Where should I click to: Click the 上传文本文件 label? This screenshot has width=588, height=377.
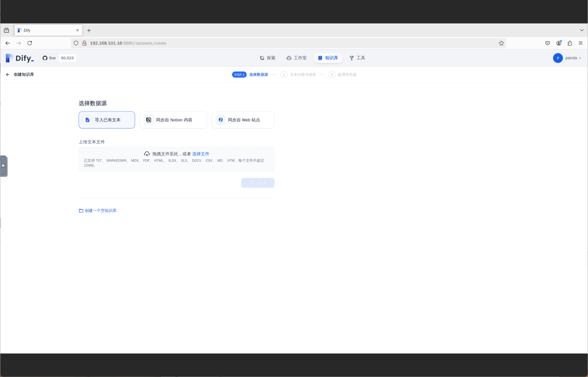pyautogui.click(x=92, y=142)
